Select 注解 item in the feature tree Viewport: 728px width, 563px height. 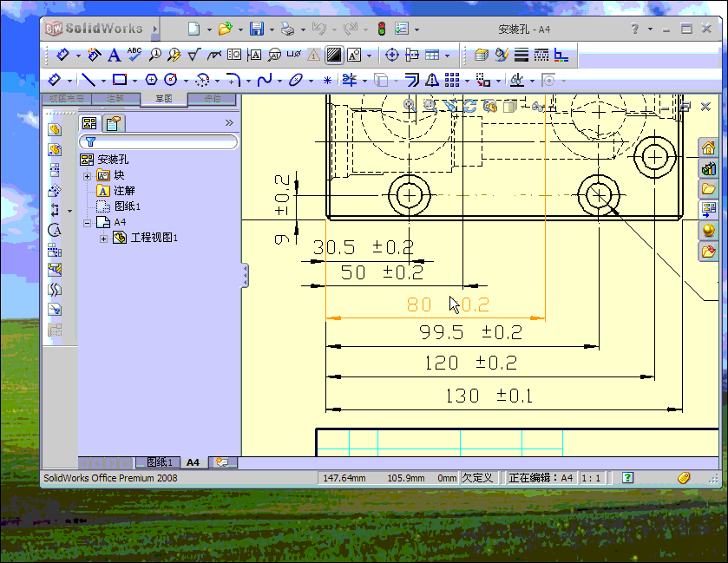pyautogui.click(x=124, y=191)
